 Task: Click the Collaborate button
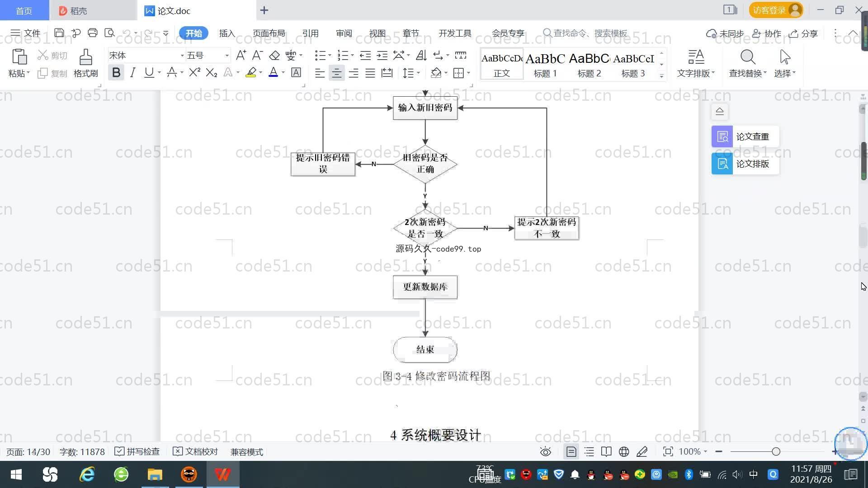[x=766, y=33]
